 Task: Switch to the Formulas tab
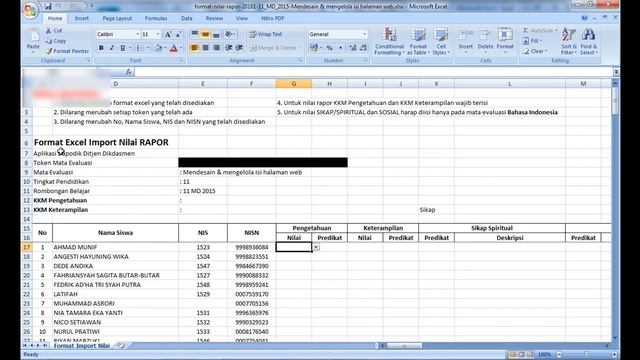156,18
